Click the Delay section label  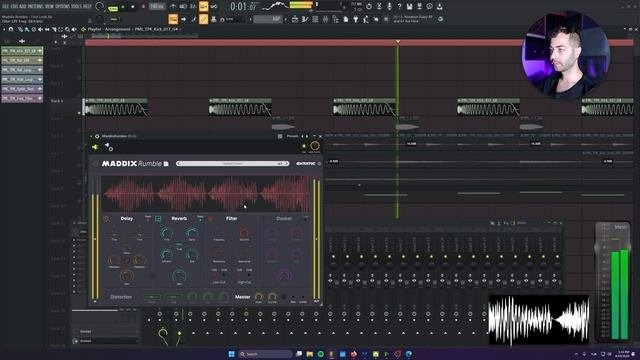pos(127,219)
